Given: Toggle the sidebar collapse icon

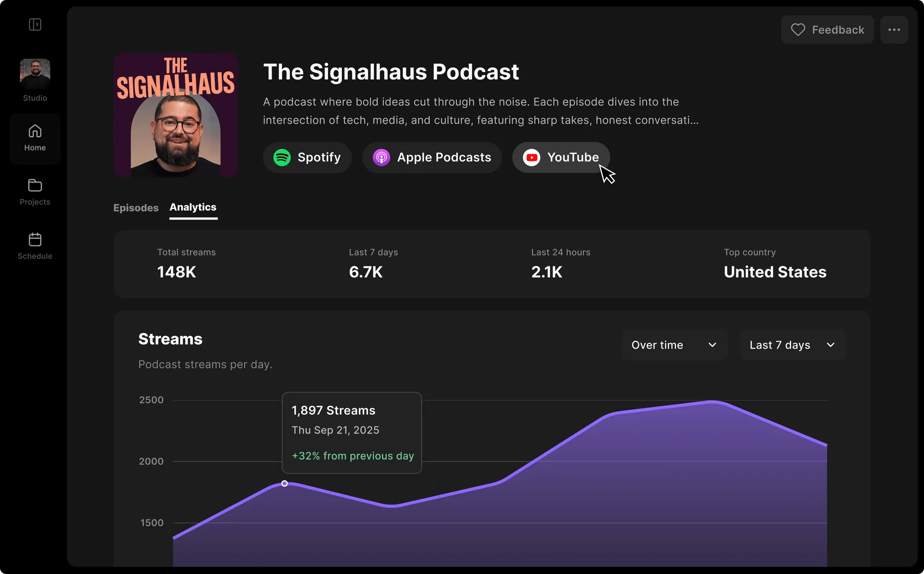Looking at the screenshot, I should 35,24.
